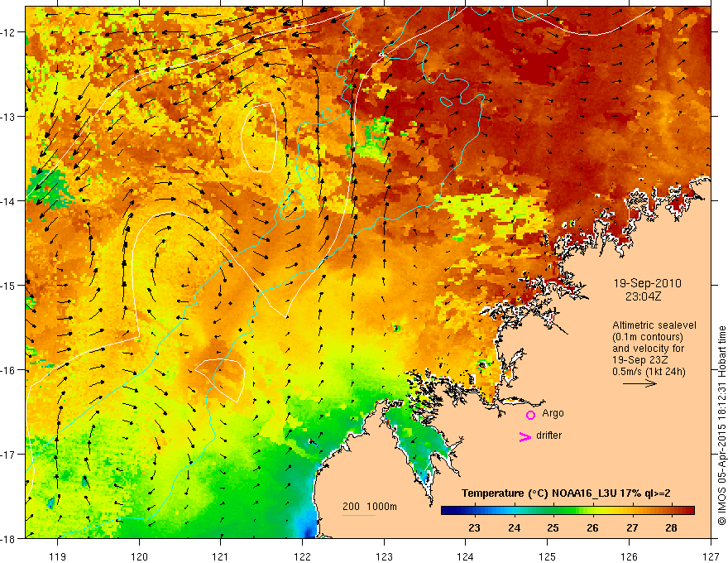Click latitude axis label -13
This screenshot has width=728, height=563.
click(x=8, y=117)
